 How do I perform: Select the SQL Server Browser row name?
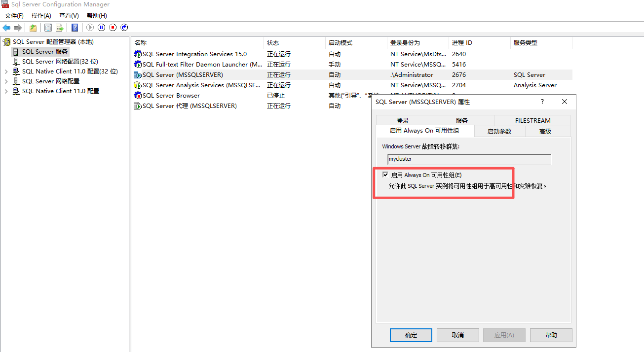point(171,96)
